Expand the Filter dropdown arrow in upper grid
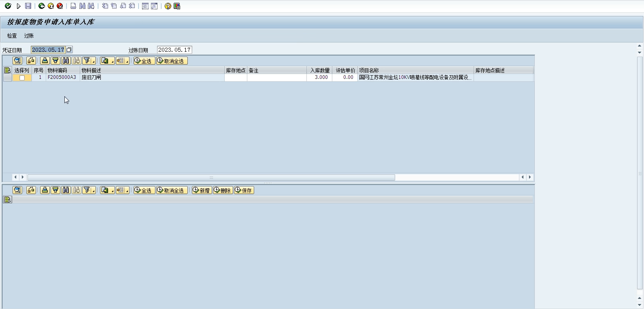644x309 pixels. [94, 61]
